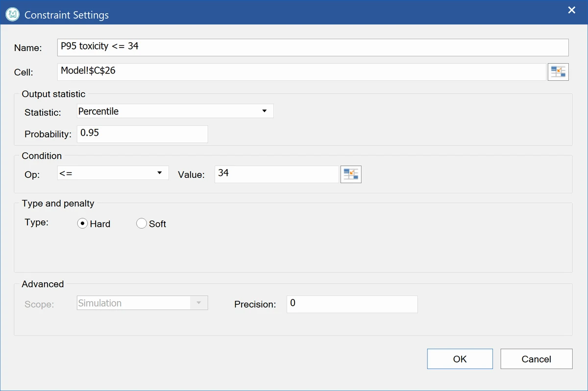Screen dimensions: 588x391
Task: Click the 'Type:' label
Action: point(36,222)
